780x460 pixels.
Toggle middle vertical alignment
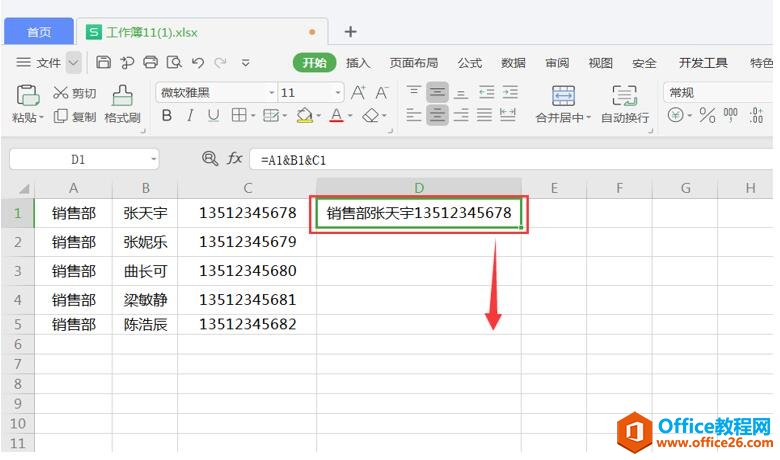[x=437, y=92]
